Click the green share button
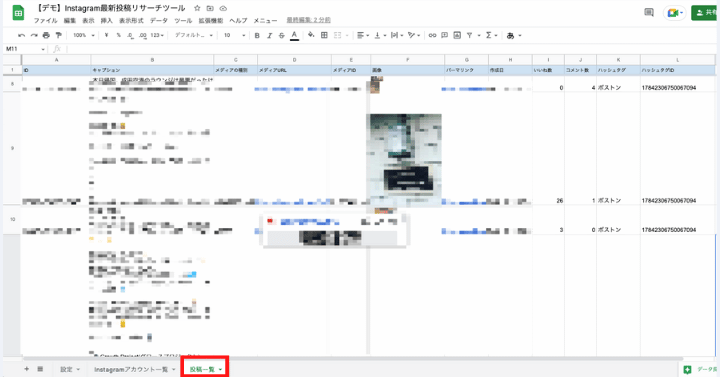Screen dimensions: 720x377 pyautogui.click(x=705, y=13)
